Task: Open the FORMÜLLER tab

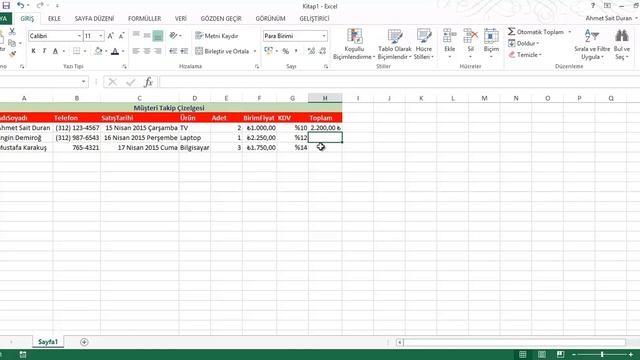Action: pos(144,19)
